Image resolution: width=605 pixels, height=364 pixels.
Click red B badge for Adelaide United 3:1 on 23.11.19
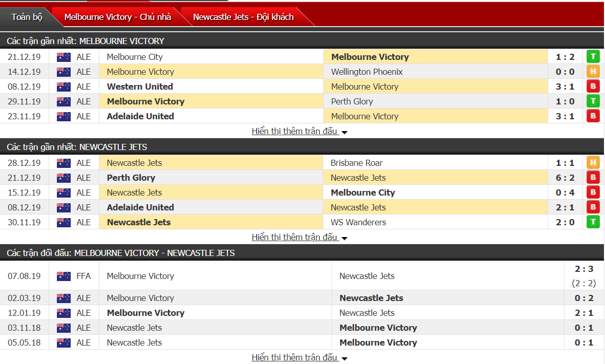tap(593, 116)
